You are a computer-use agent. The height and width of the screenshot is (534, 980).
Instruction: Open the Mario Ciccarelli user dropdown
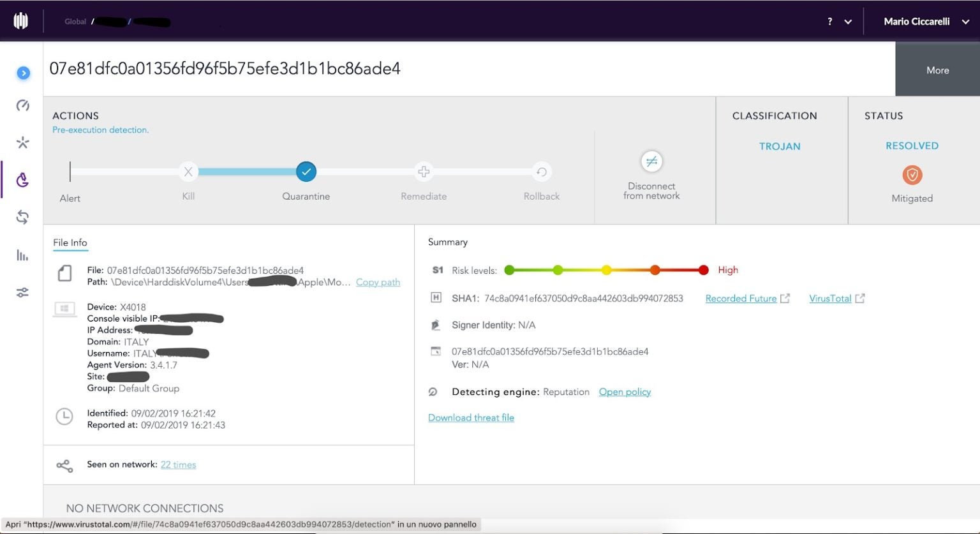coord(926,22)
